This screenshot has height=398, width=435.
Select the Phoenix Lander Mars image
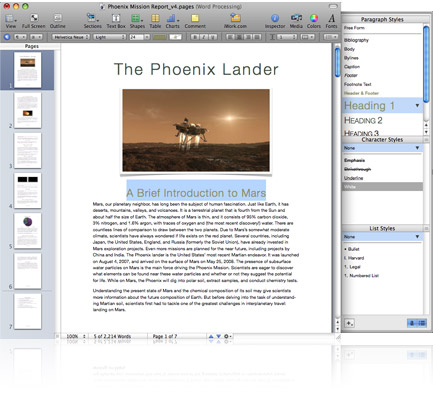click(x=196, y=130)
